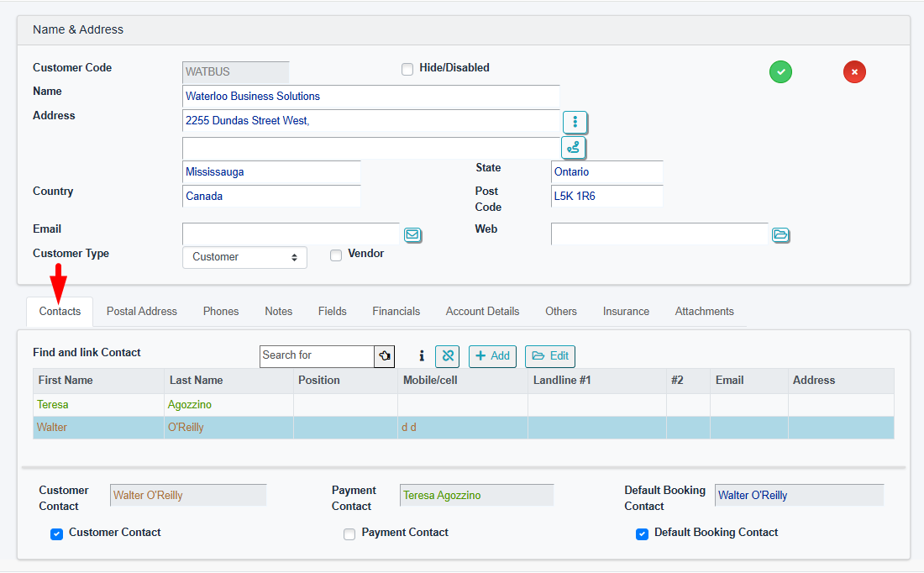Click the green save checkmark icon

[780, 72]
